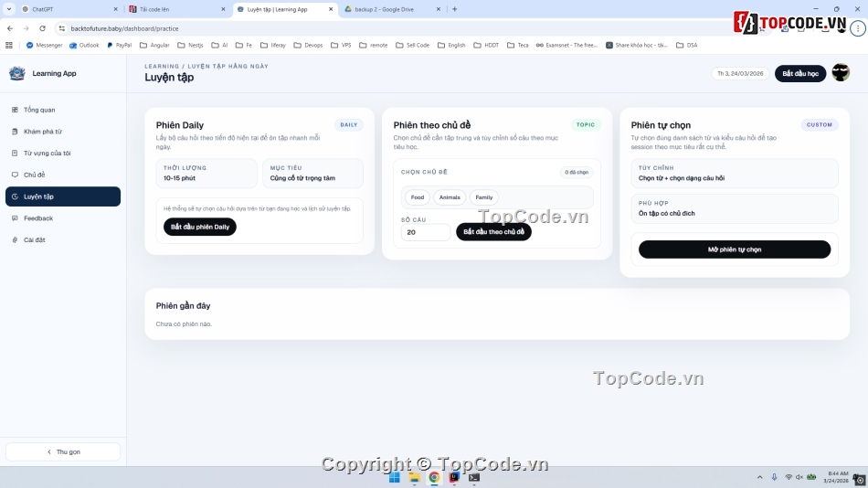Select Luyện tập in the sidebar
Screen dimensions: 868x488
tap(62, 196)
